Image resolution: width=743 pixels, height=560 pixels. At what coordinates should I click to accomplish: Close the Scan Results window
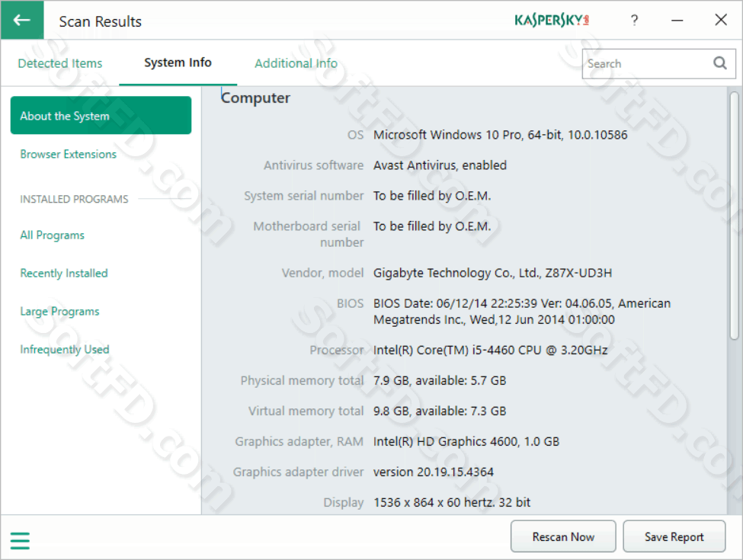721,20
